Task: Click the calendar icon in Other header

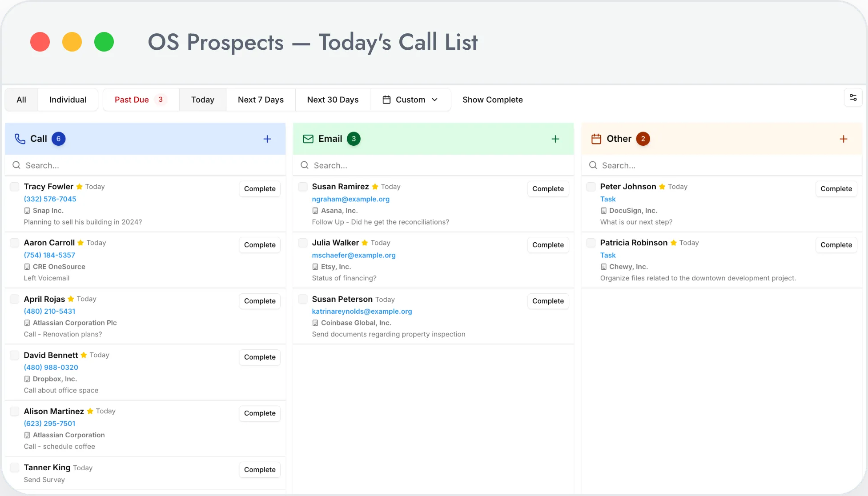Action: 596,139
